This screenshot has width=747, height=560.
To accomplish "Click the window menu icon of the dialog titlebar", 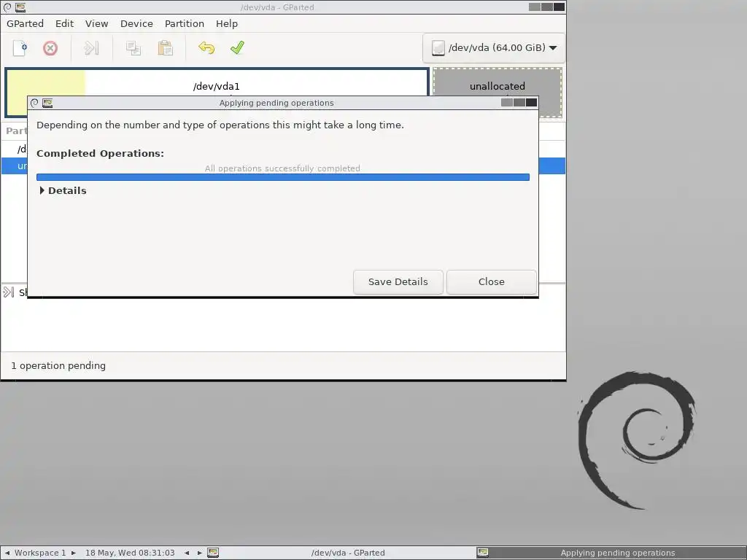I will point(34,103).
